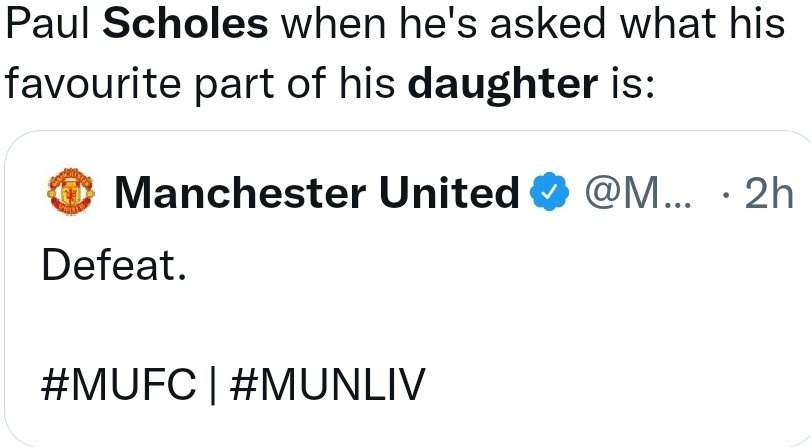This screenshot has width=811, height=447.
Task: Click the dot separator before 2h
Action: (x=725, y=193)
